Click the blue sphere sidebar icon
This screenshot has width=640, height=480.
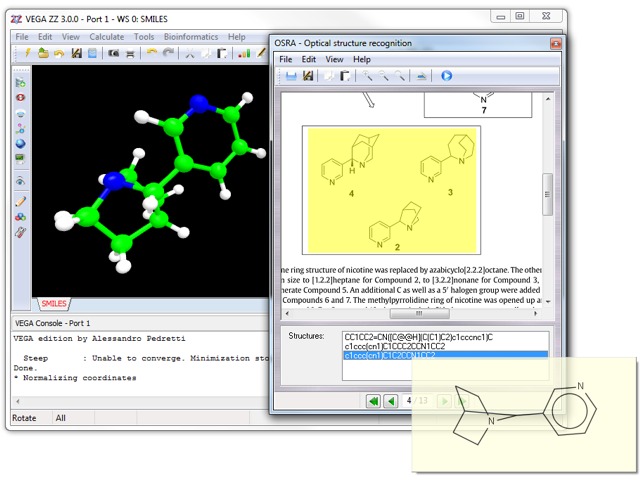pos(20,144)
